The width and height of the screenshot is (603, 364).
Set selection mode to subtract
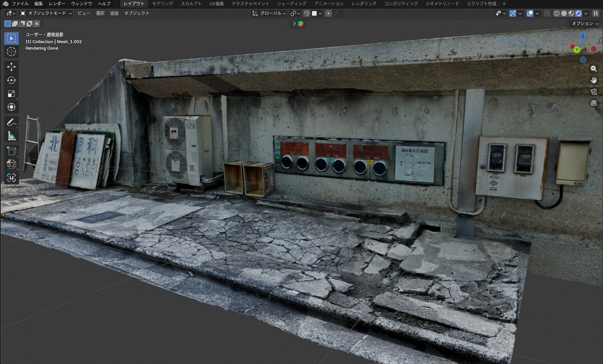[x=22, y=24]
